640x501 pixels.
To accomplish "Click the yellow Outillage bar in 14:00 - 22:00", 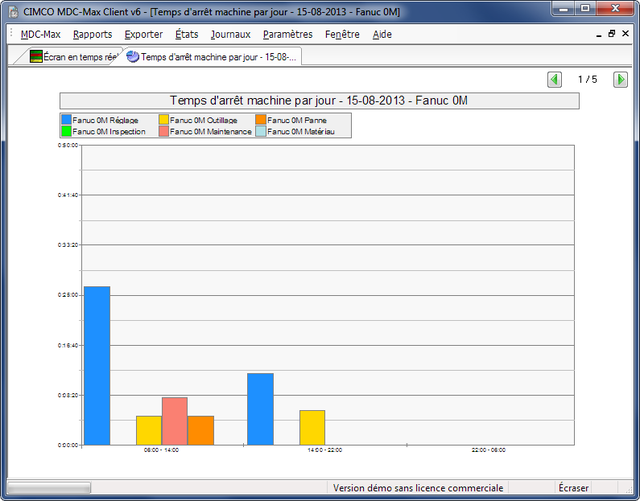I will 312,428.
